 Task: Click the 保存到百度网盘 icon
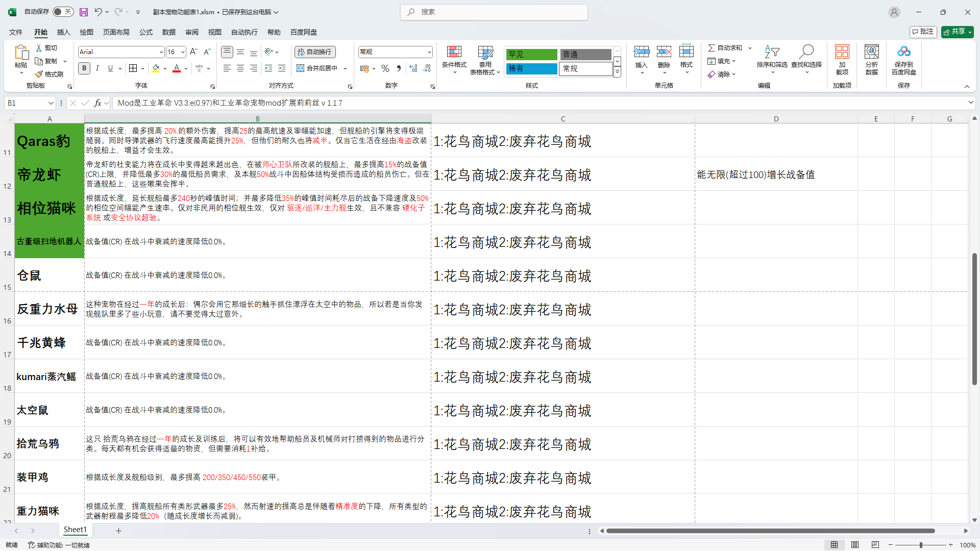pyautogui.click(x=903, y=58)
